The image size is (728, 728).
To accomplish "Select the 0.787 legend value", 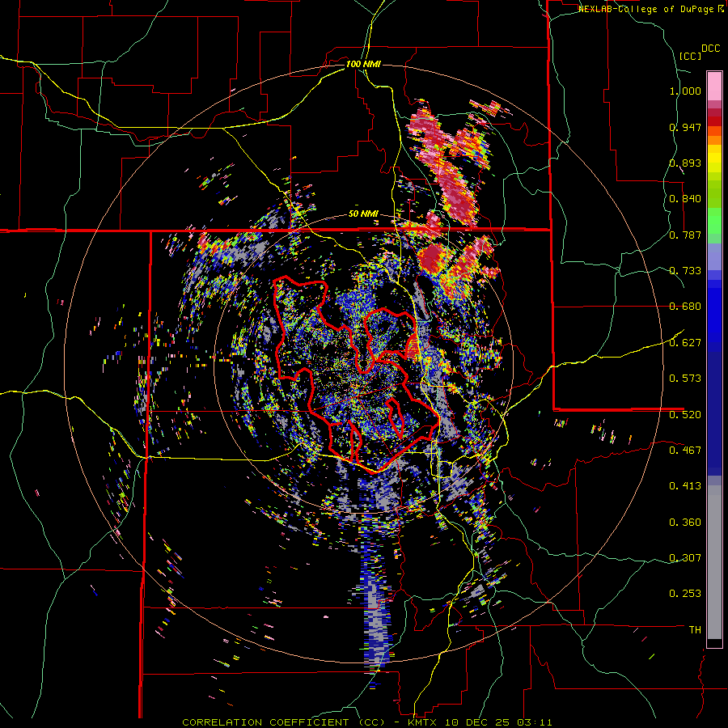I will 685,235.
